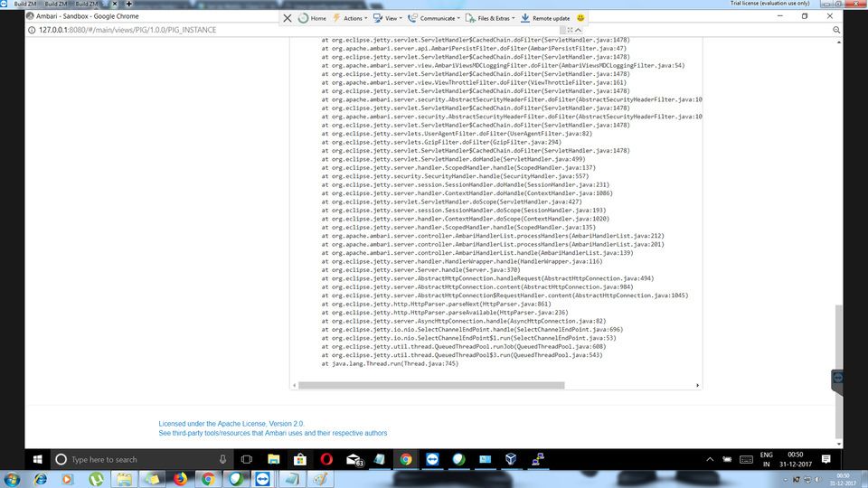
Task: Open Task View on remote taskbar
Action: [247, 459]
